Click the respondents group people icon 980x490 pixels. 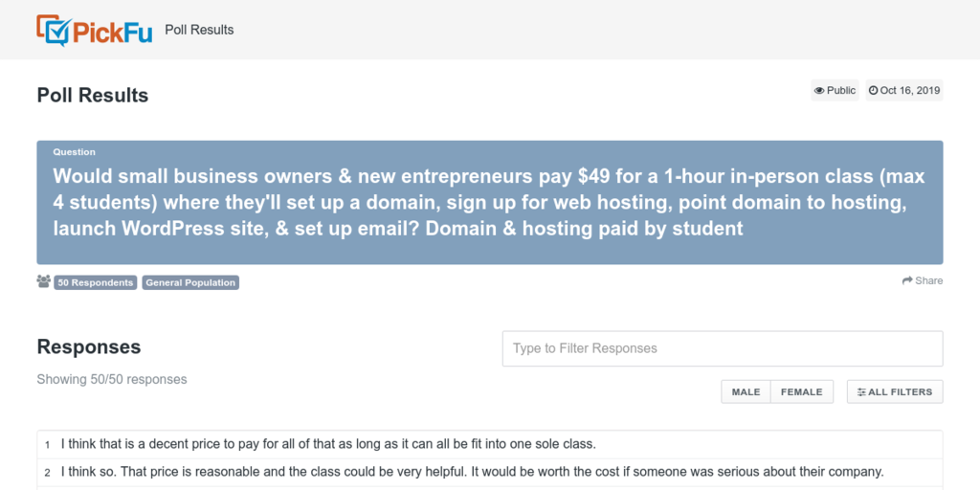pos(44,282)
